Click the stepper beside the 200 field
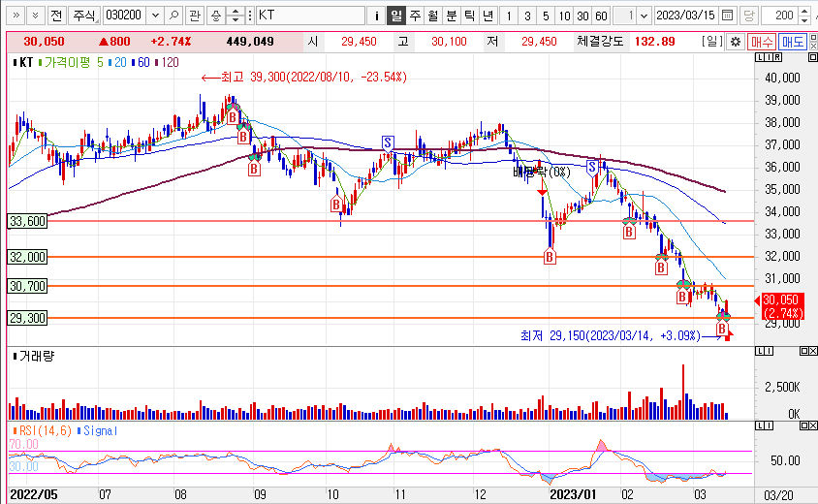This screenshot has height=504, width=818. tap(803, 16)
